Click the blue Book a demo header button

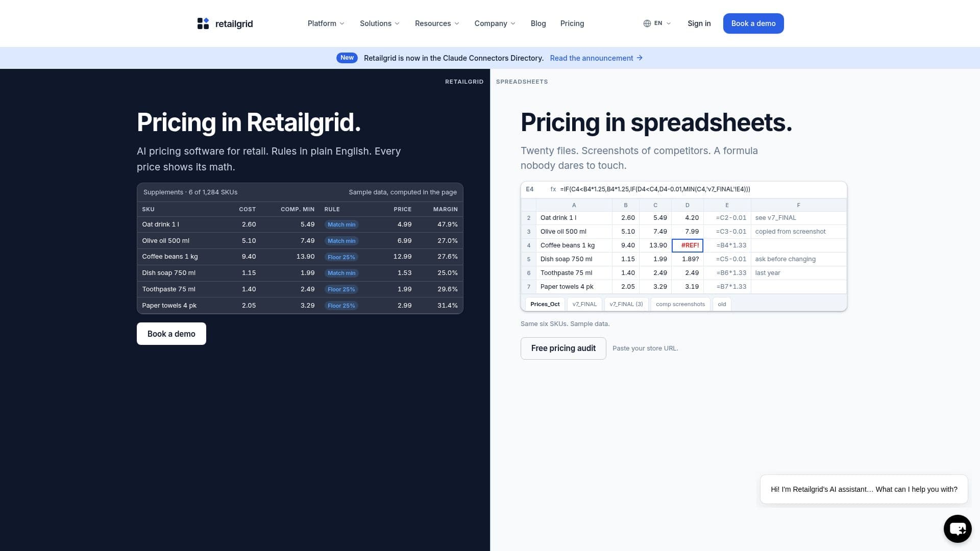[x=753, y=23]
